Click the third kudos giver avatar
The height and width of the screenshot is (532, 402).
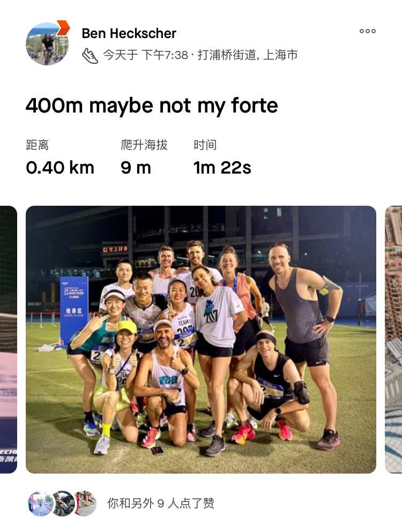86,504
